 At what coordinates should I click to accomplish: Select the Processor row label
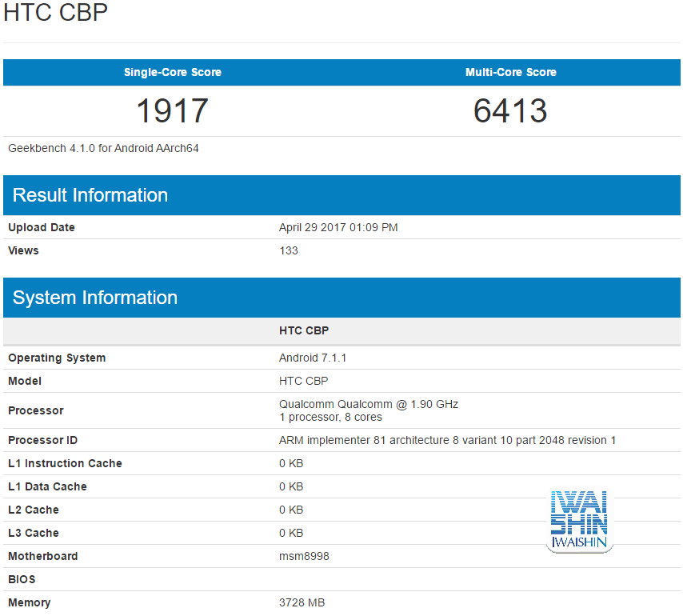click(36, 410)
